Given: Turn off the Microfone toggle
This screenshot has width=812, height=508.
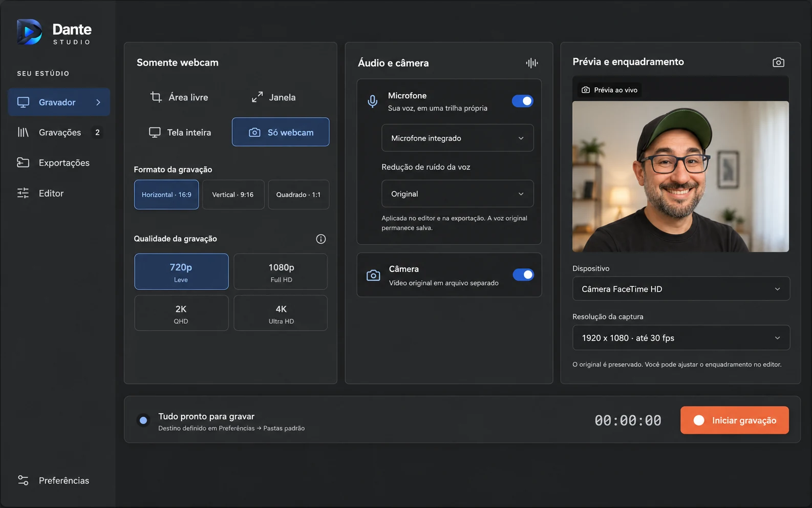Looking at the screenshot, I should pyautogui.click(x=523, y=101).
